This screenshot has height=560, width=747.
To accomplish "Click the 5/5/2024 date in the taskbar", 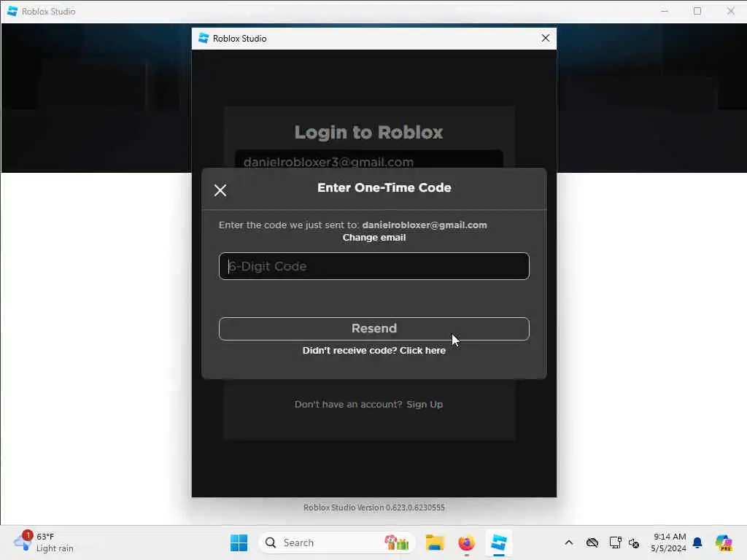I will 668,548.
